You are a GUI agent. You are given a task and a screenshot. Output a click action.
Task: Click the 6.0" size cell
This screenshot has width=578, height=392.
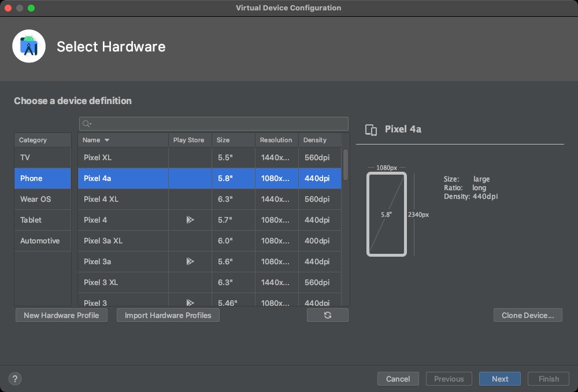click(x=234, y=241)
